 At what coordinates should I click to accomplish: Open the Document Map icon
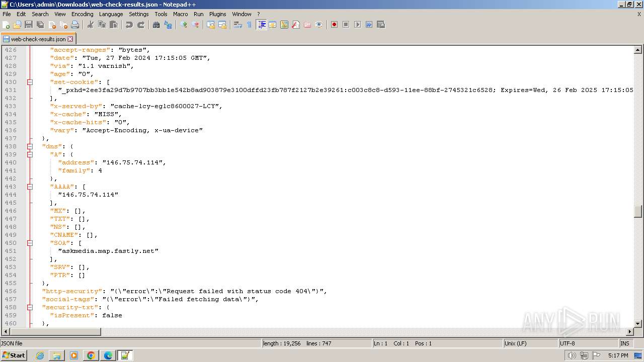tap(284, 25)
